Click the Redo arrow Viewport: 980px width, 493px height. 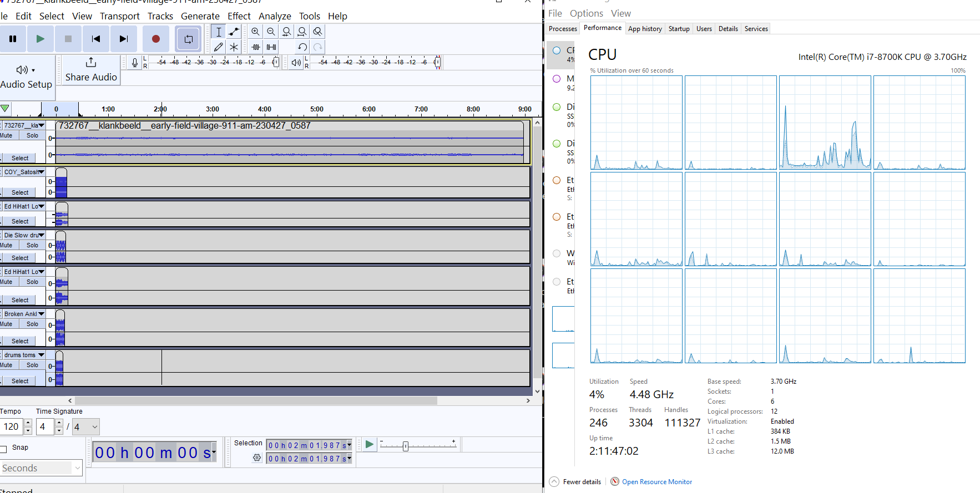pyautogui.click(x=317, y=47)
